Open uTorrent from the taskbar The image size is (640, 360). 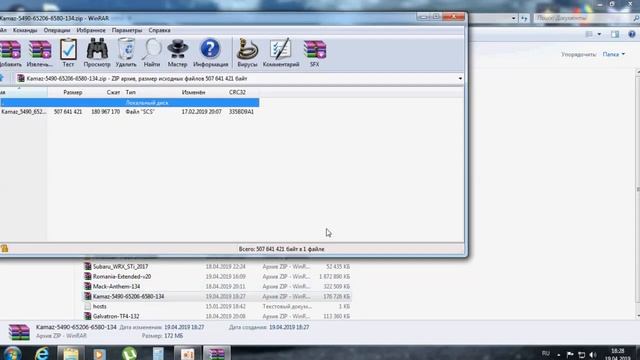129,353
